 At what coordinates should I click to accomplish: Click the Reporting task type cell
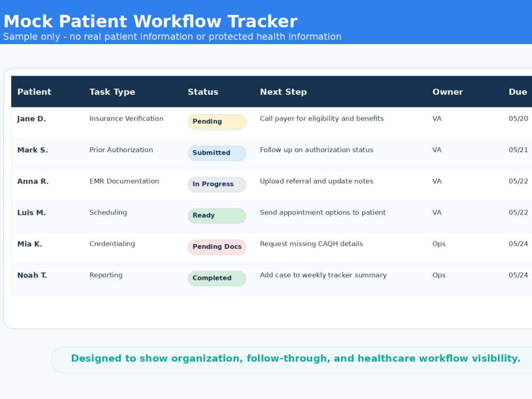106,275
